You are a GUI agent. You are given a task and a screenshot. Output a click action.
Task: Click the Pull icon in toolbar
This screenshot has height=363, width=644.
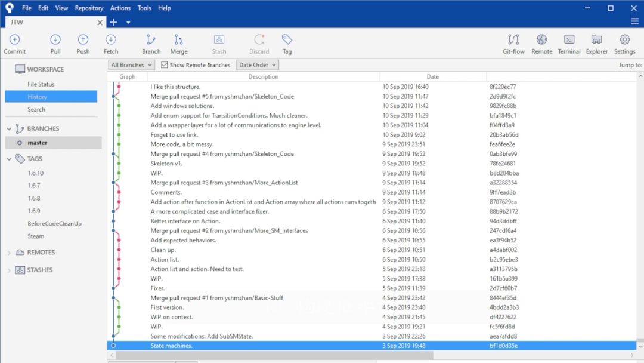click(x=55, y=44)
